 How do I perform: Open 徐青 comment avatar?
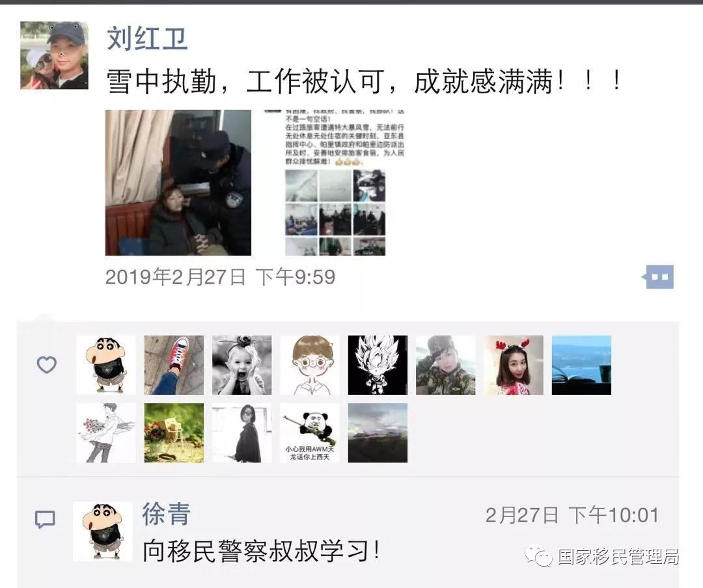(103, 531)
